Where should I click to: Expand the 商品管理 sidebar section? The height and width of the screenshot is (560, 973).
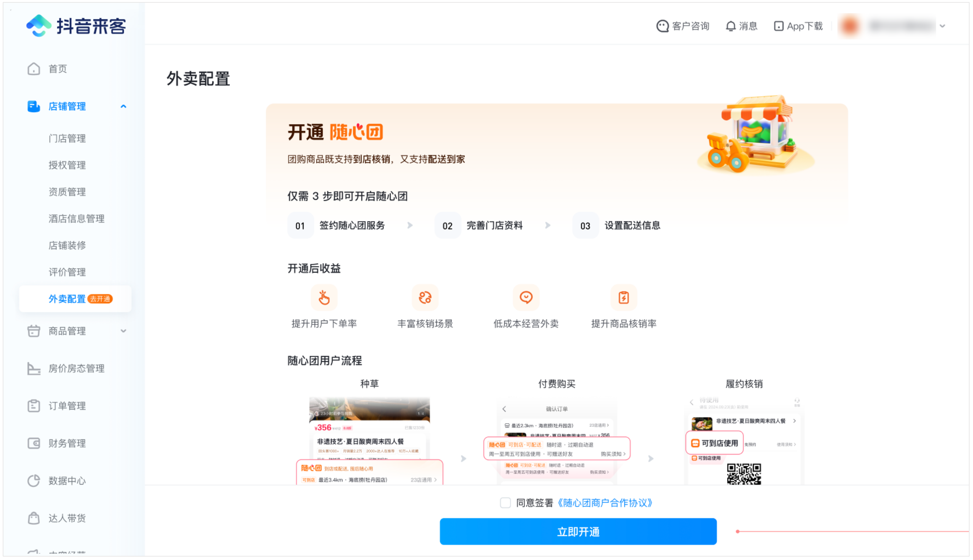[123, 331]
